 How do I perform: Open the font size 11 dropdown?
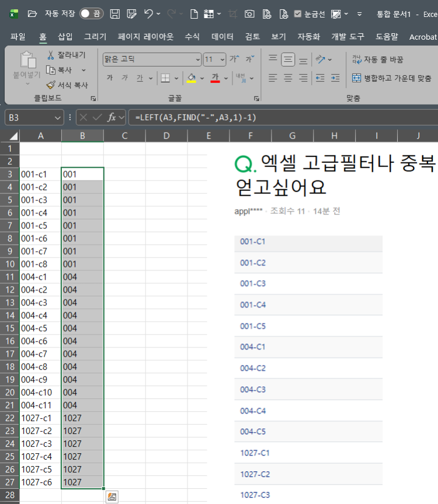223,59
